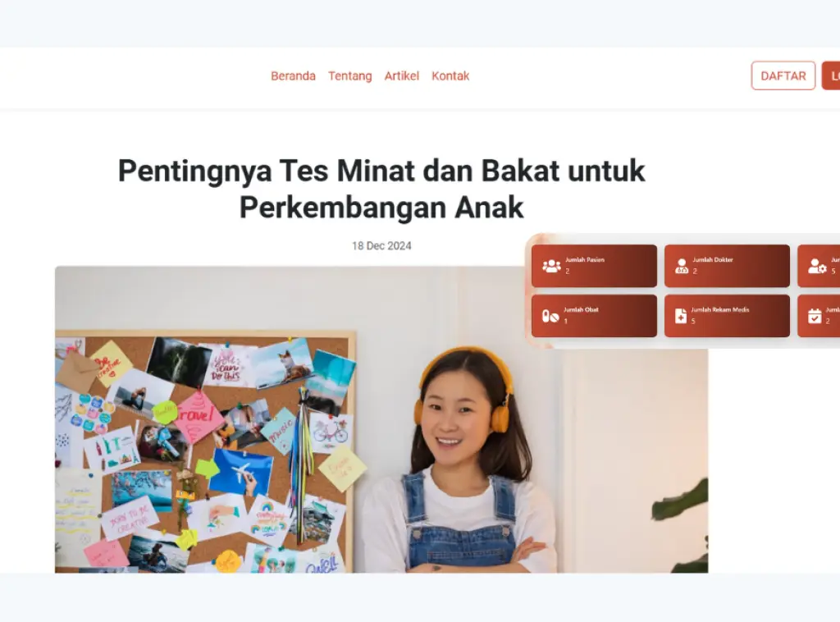Click the partially visible login button
The image size is (840, 622).
click(831, 75)
